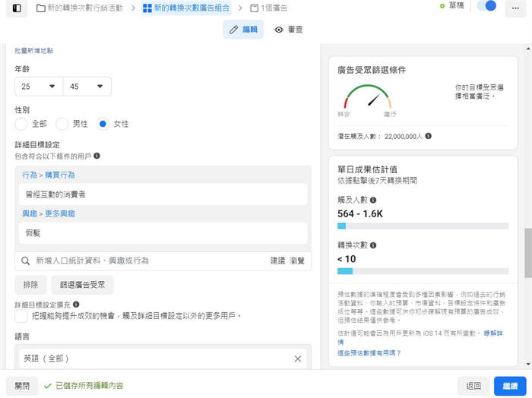The width and height of the screenshot is (532, 398).
Task: Enable the detailed targeting expansion checkbox
Action: point(22,316)
